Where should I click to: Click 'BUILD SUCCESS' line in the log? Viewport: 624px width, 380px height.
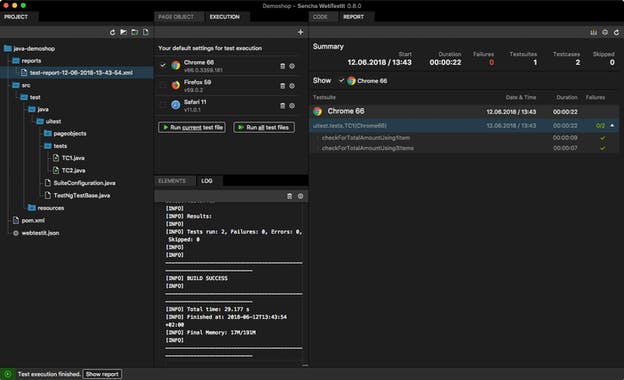click(x=197, y=278)
